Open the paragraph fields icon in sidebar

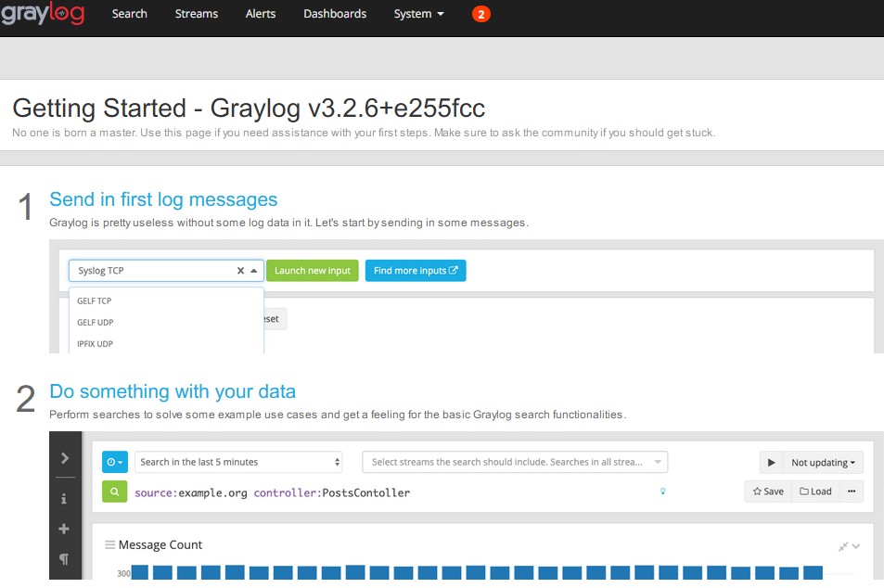point(64,558)
